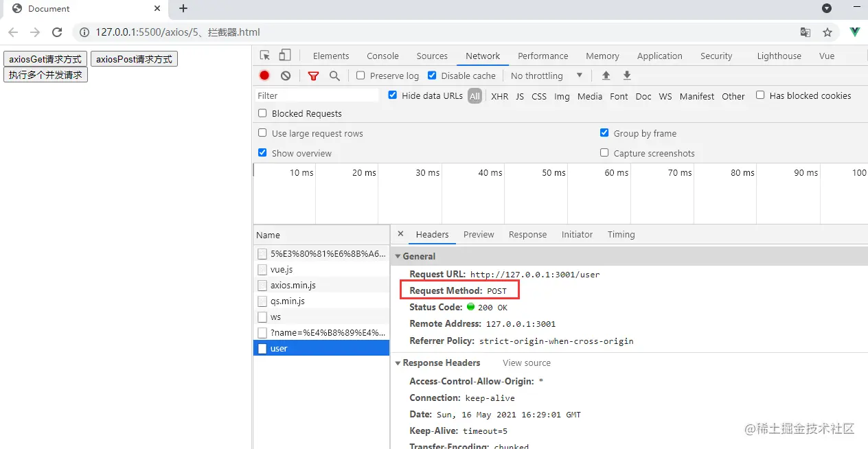Open the Timing tab of request

tap(621, 235)
